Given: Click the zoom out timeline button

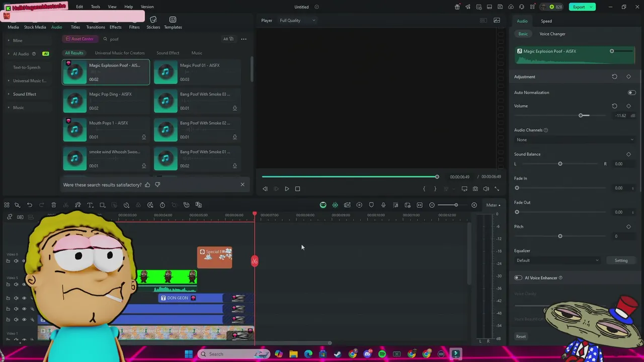Looking at the screenshot, I should pos(432,205).
